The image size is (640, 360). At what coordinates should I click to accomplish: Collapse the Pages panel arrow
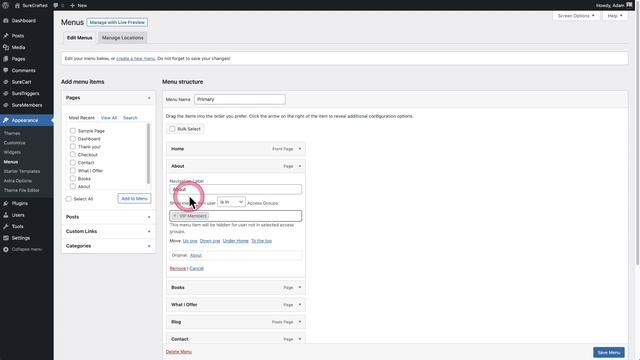coord(149,98)
